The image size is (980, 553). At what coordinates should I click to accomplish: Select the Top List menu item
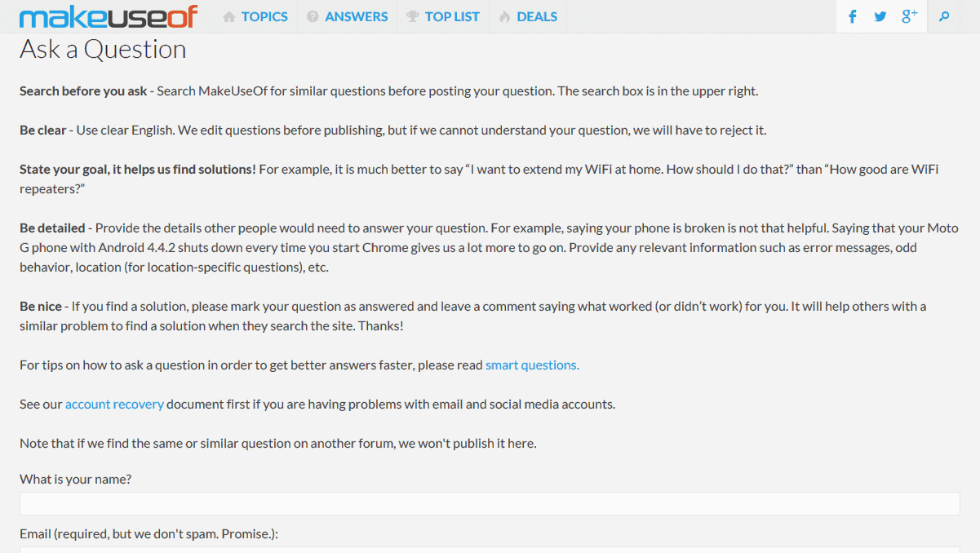click(452, 17)
